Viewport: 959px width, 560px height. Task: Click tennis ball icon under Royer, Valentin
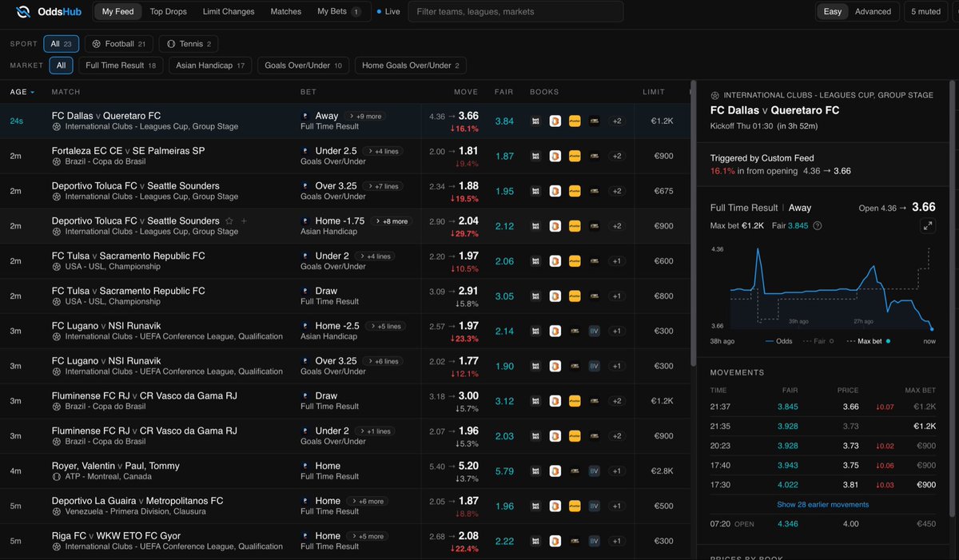tap(57, 477)
